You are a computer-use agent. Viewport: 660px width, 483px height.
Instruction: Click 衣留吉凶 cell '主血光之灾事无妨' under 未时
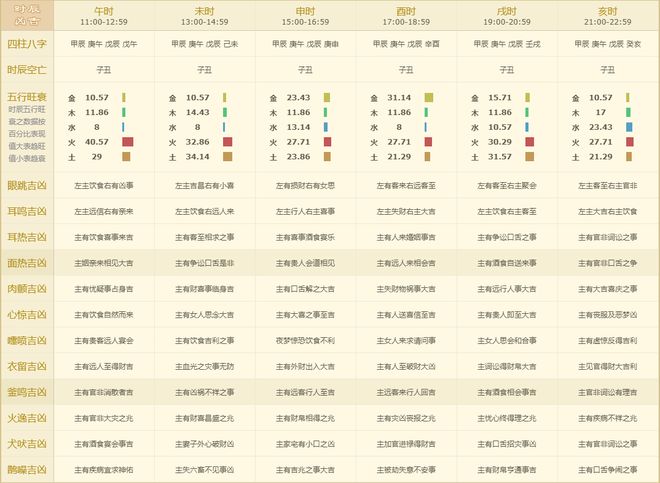coord(205,366)
